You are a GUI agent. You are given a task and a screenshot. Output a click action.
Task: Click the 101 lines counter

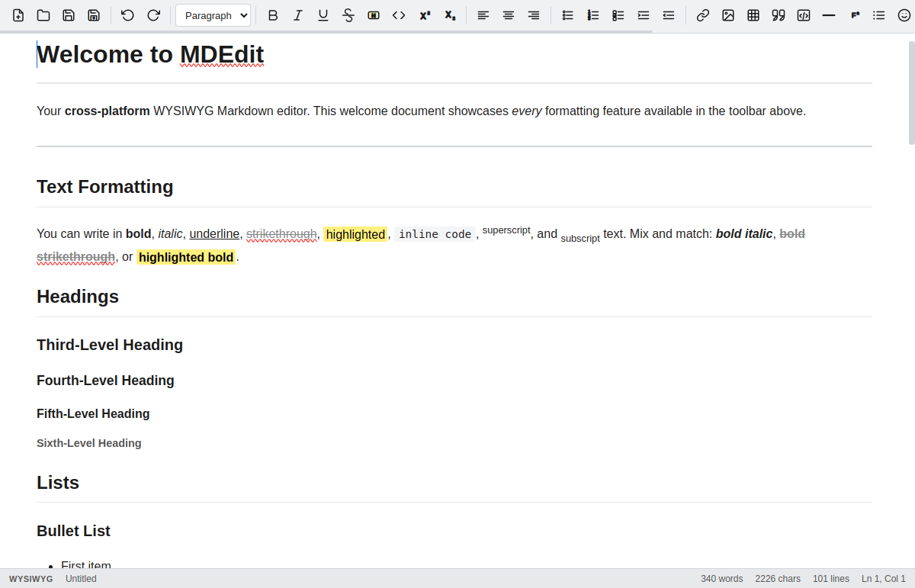831,579
